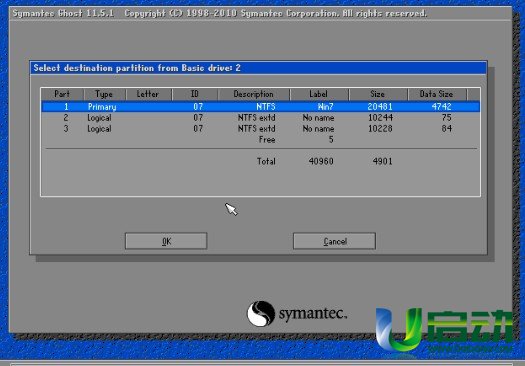Select partition 1 Primary row
The image size is (525, 366).
pos(260,107)
